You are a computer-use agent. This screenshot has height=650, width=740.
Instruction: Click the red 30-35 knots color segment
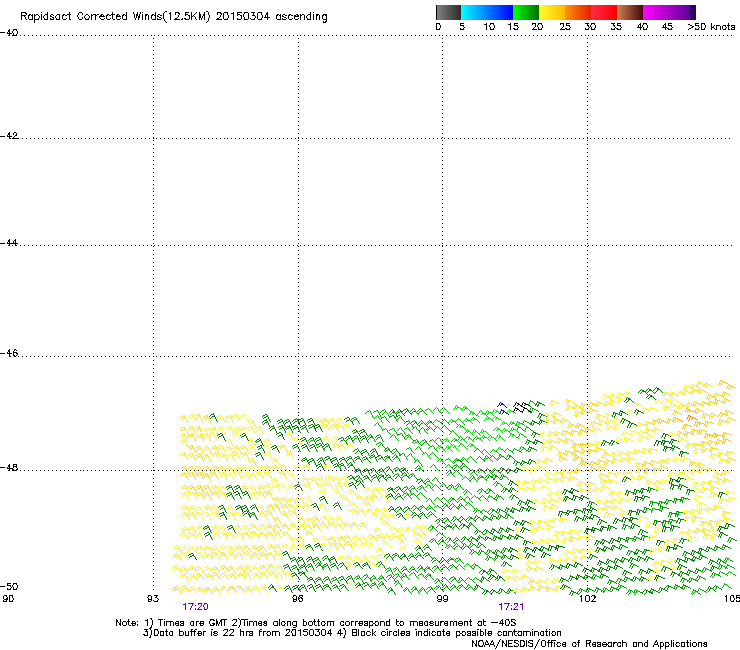point(604,12)
